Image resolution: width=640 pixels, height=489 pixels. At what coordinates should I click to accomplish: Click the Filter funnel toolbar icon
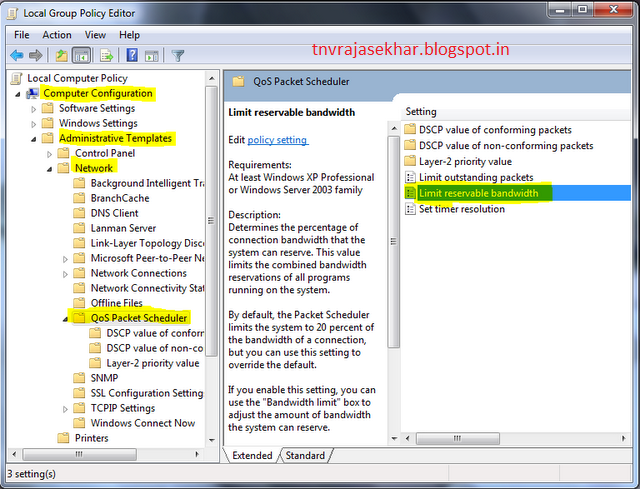[x=178, y=56]
